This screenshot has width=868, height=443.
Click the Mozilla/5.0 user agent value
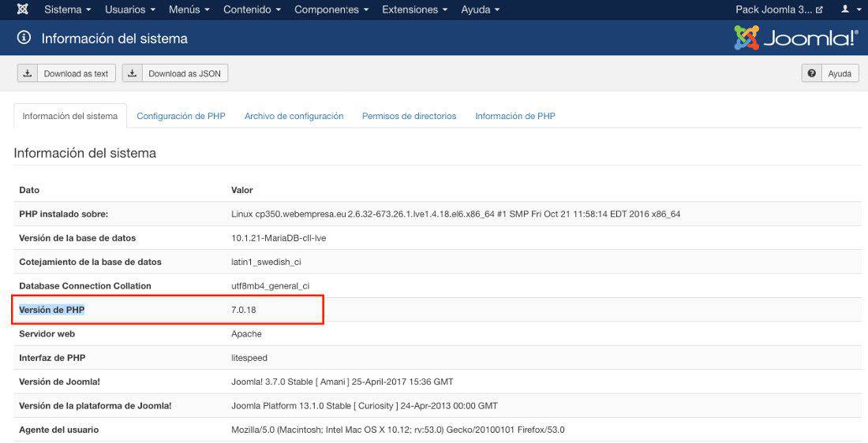(x=398, y=430)
